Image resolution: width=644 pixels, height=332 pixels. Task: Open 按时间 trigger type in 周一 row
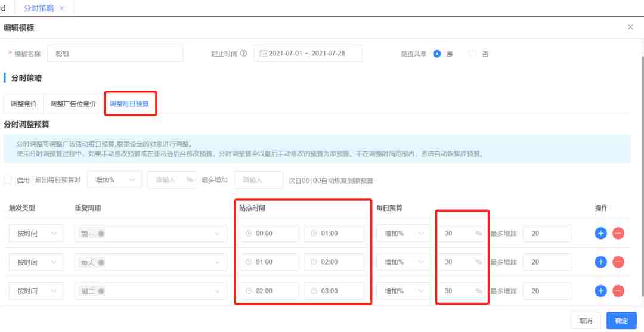coord(36,234)
